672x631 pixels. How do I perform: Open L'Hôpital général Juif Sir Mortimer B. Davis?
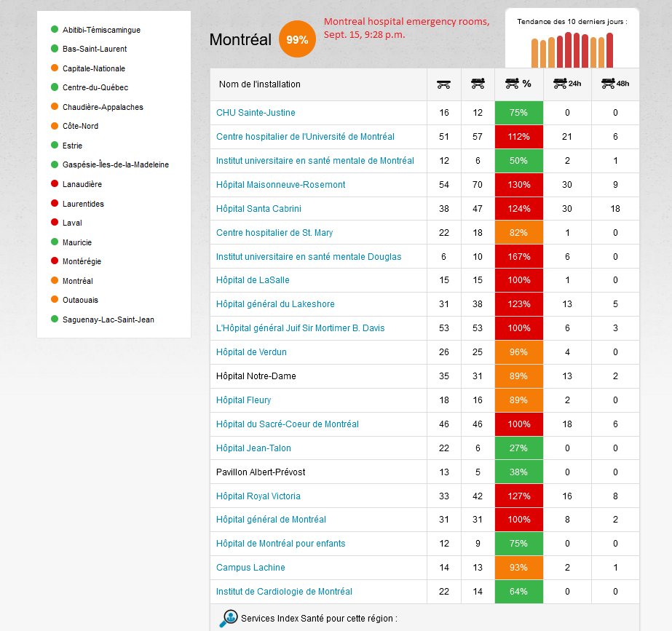300,328
